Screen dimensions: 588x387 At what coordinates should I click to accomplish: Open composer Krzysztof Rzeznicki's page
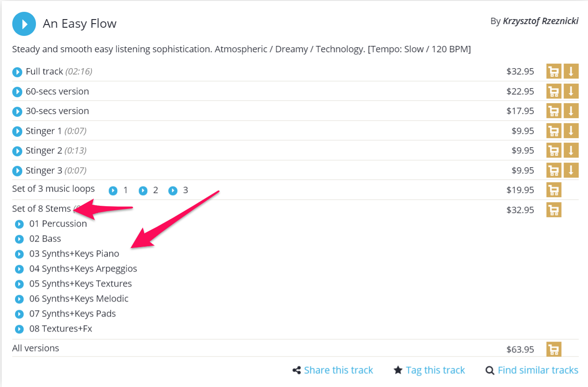(x=541, y=20)
